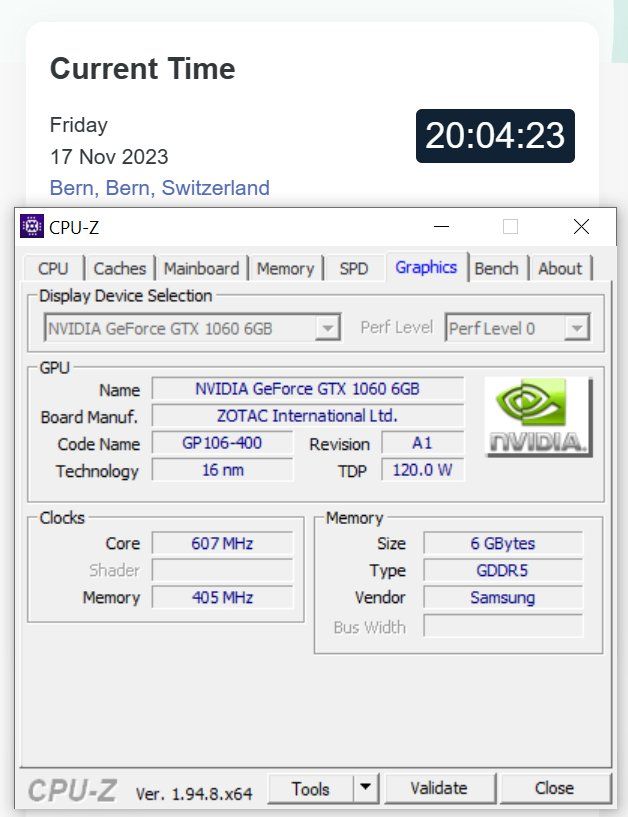The height and width of the screenshot is (817, 628).
Task: Click the 120.0 W TDP value
Action: (422, 470)
